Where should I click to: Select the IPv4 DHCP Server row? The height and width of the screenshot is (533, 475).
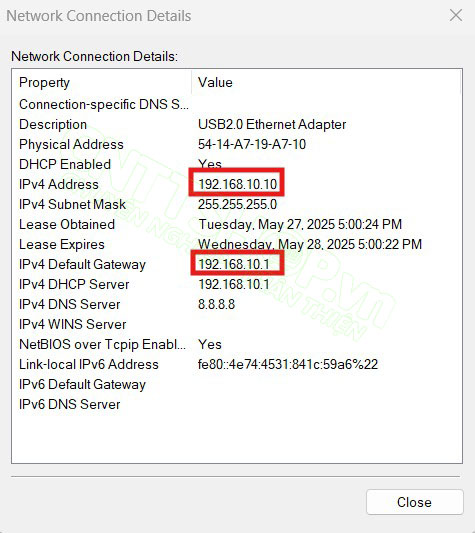237,284
